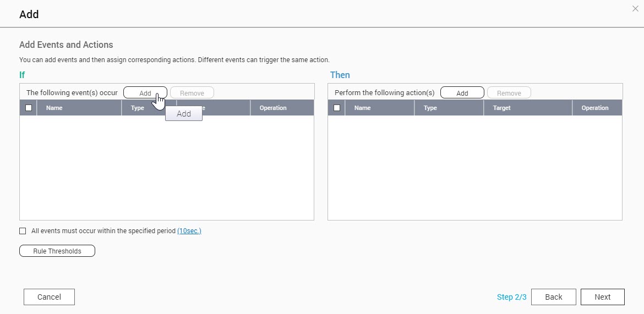Open Rule Thresholds
The image size is (644, 314).
point(57,251)
